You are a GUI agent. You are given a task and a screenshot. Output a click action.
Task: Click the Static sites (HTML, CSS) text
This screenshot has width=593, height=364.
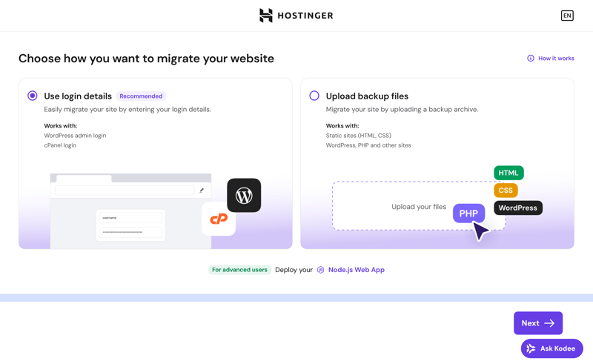pyautogui.click(x=359, y=136)
